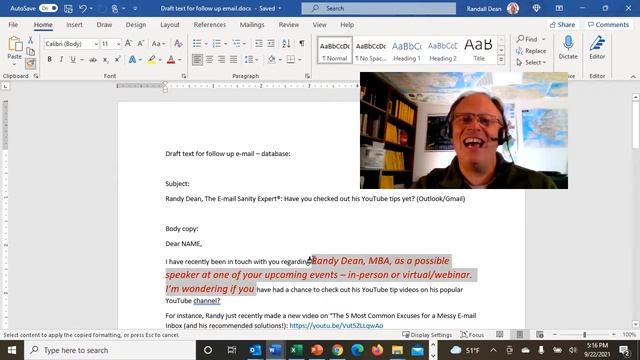Screen dimensions: 640x360
Task: Click the Dictate microphone icon
Action: tap(568, 43)
